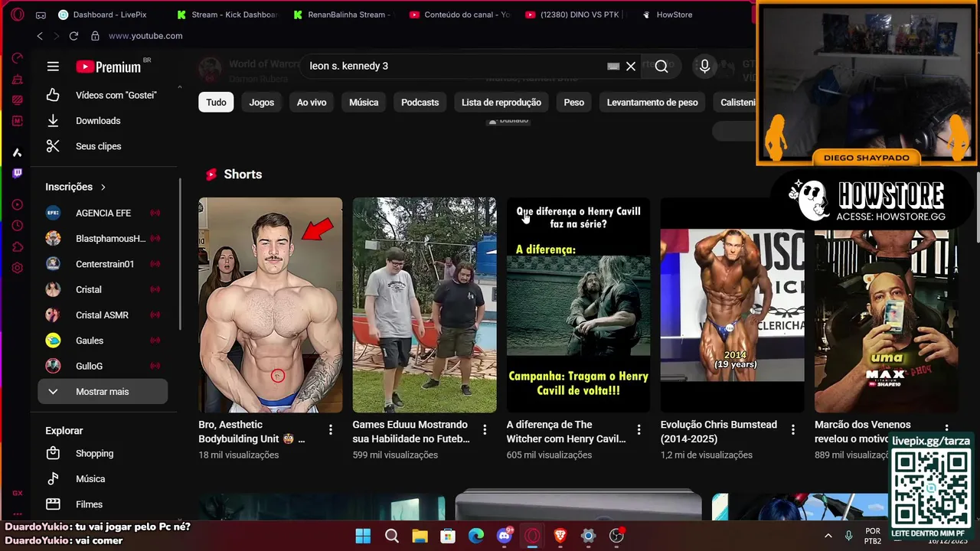This screenshot has height=551, width=980.
Task: Clear the search box with X
Action: (x=631, y=67)
